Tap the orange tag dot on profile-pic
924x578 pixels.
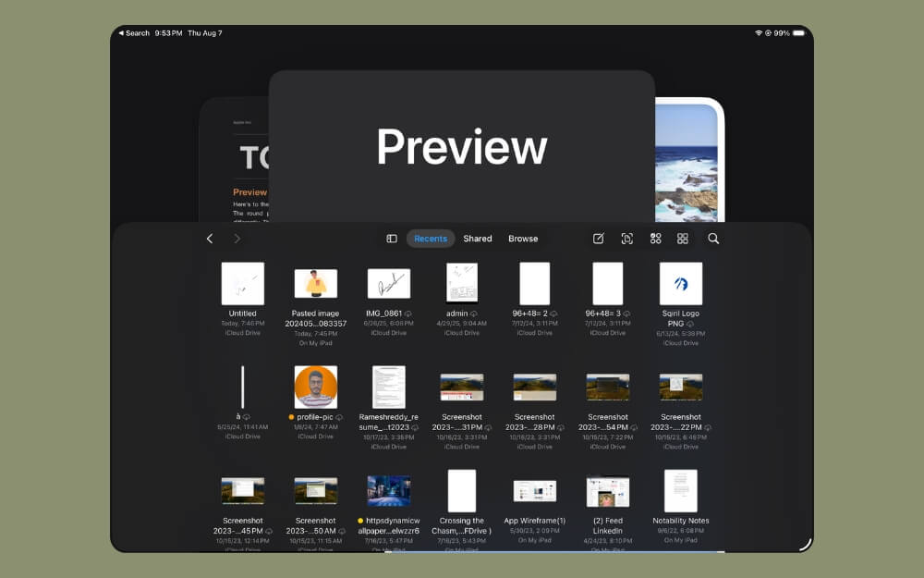291,417
